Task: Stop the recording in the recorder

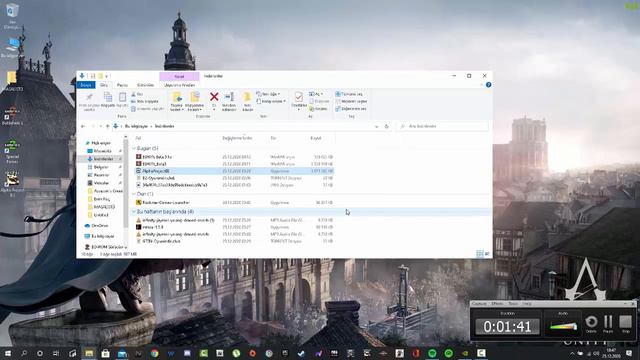Action: 625,324
